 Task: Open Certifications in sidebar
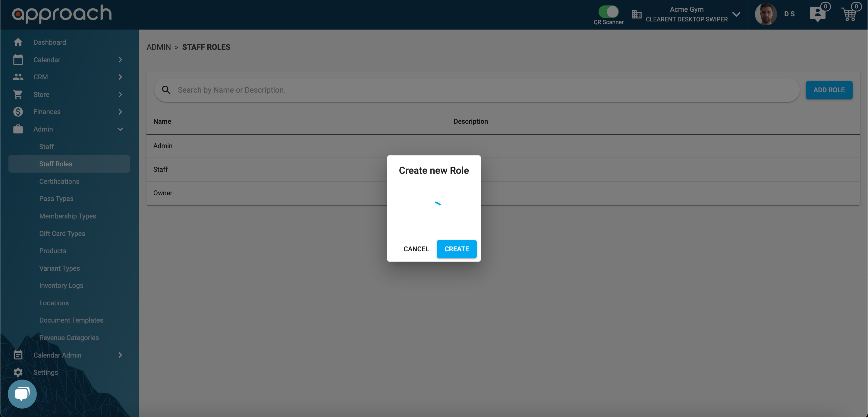(59, 181)
